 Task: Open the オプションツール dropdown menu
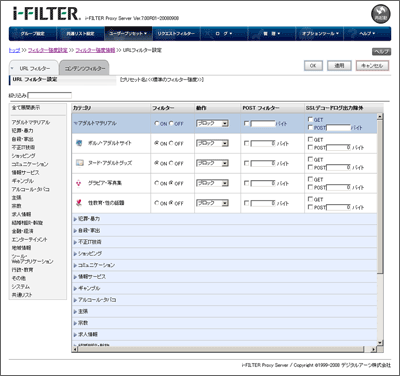point(320,34)
